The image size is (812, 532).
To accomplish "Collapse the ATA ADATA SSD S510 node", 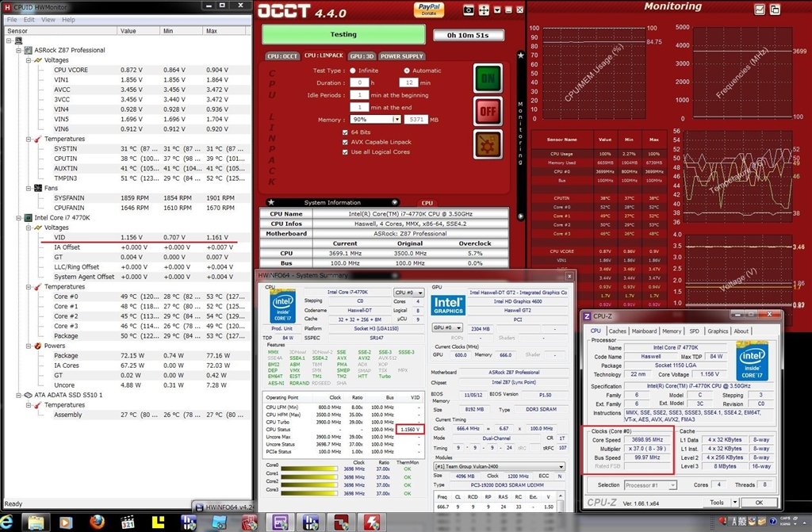I will click(x=19, y=395).
